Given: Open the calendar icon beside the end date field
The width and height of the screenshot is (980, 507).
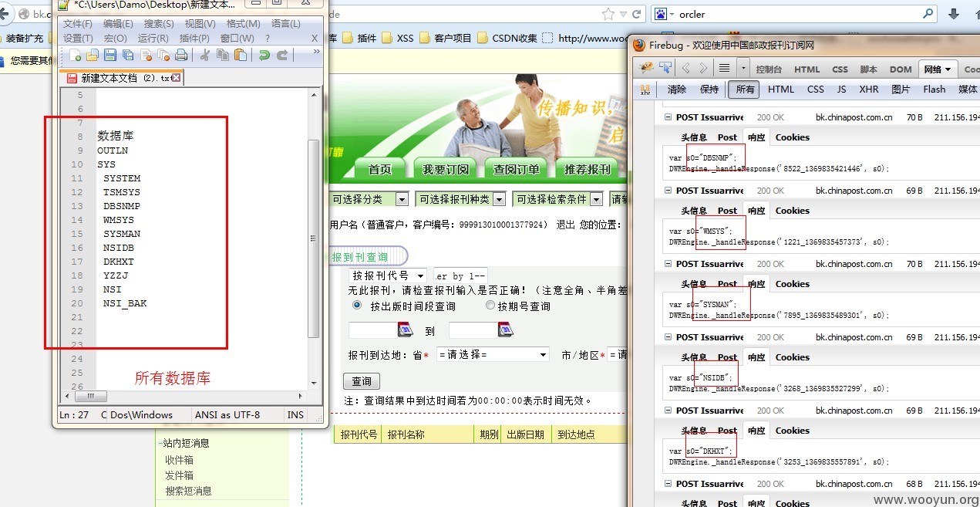Looking at the screenshot, I should [x=506, y=330].
